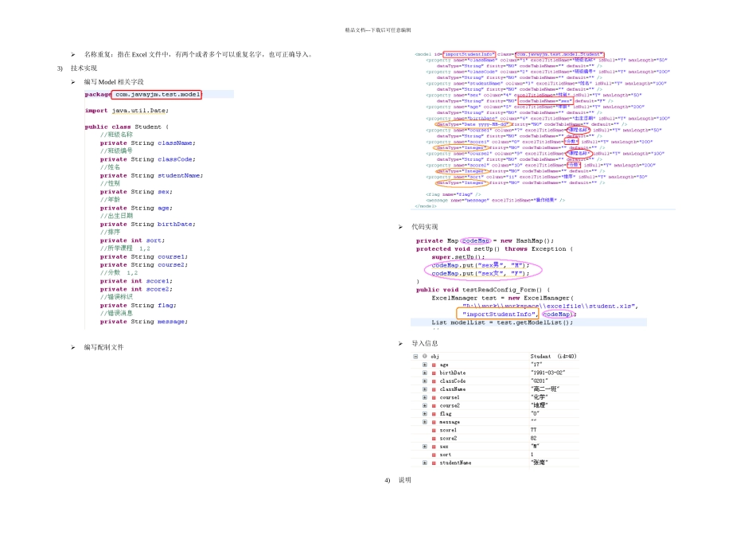The width and height of the screenshot is (756, 535).
Task: Click the object icon beside obj
Action: 425,357
